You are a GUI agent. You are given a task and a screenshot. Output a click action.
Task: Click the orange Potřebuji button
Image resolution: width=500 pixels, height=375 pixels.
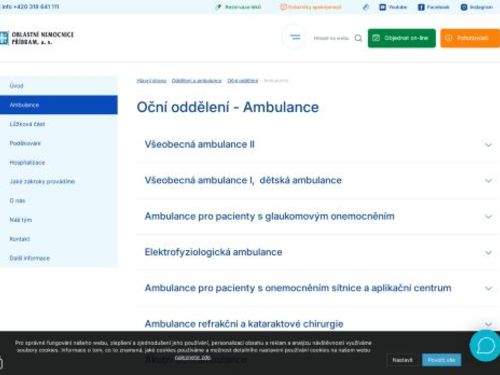tap(470, 38)
